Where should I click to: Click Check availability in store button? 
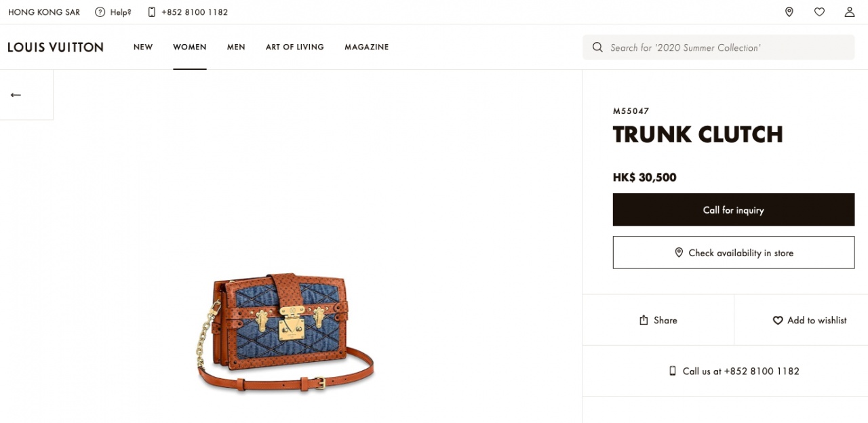click(734, 252)
